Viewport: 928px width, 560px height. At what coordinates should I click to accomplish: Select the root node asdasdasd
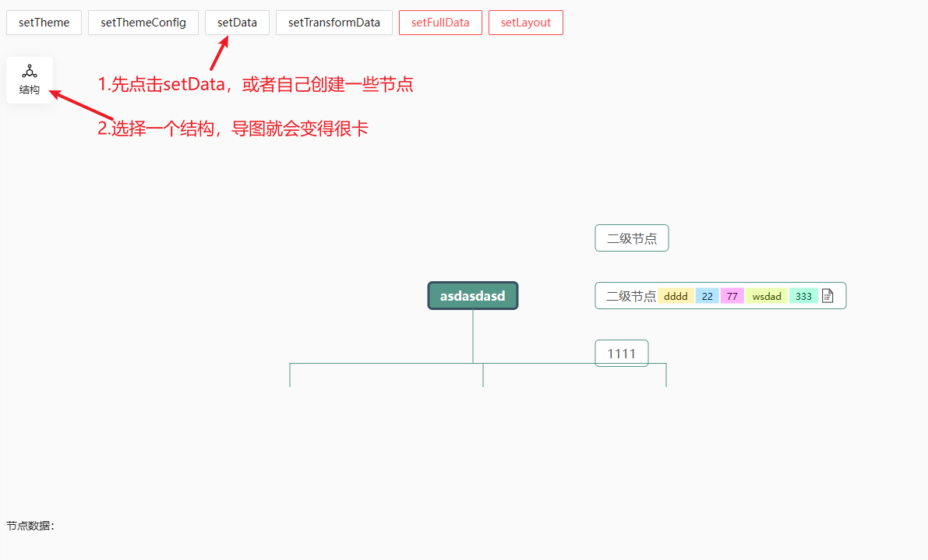click(472, 295)
